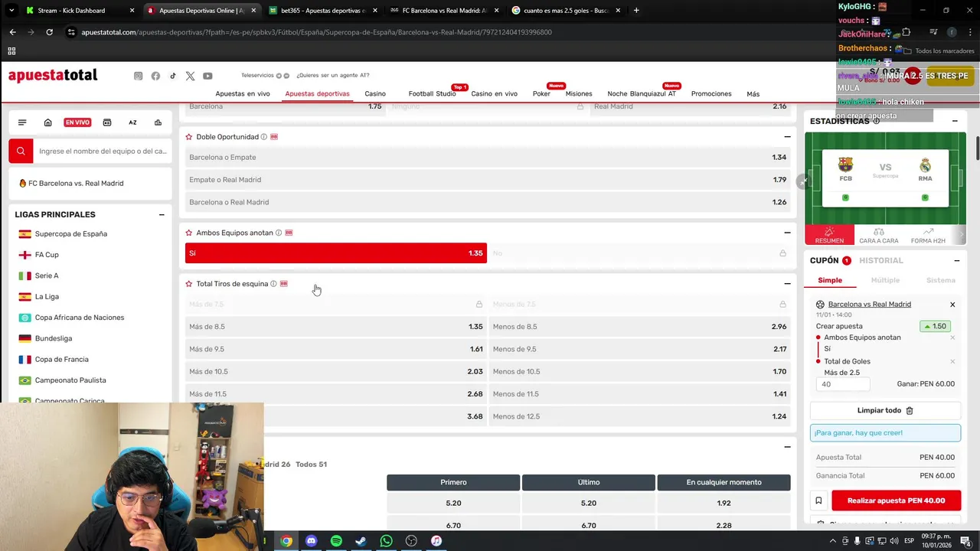Favorite the Doble Oportunidad market star
Screen dimensions: 980x551
pyautogui.click(x=189, y=137)
